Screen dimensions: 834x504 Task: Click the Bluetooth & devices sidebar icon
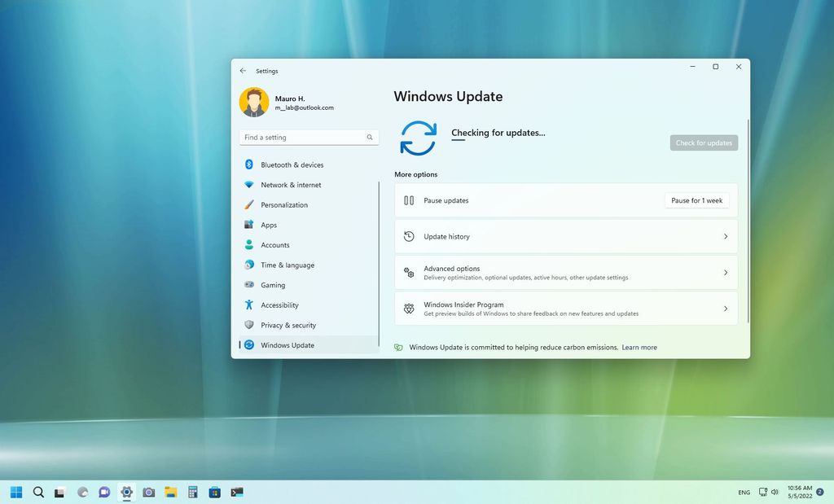point(250,164)
